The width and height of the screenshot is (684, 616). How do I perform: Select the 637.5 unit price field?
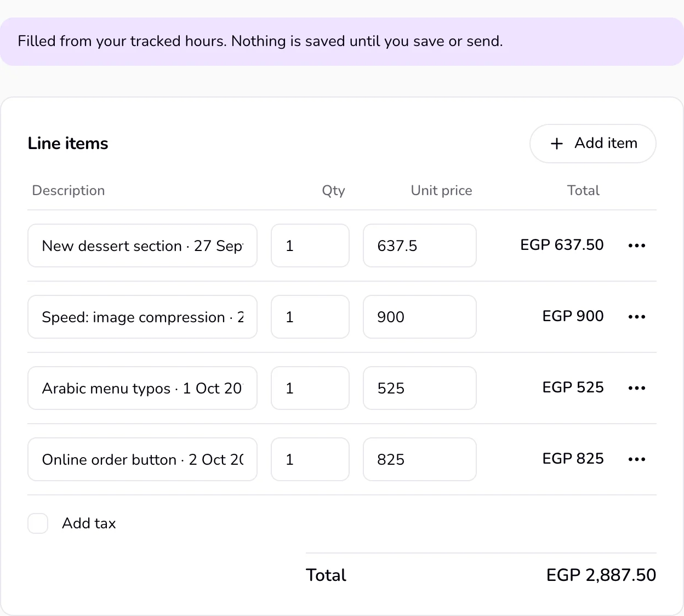point(420,246)
